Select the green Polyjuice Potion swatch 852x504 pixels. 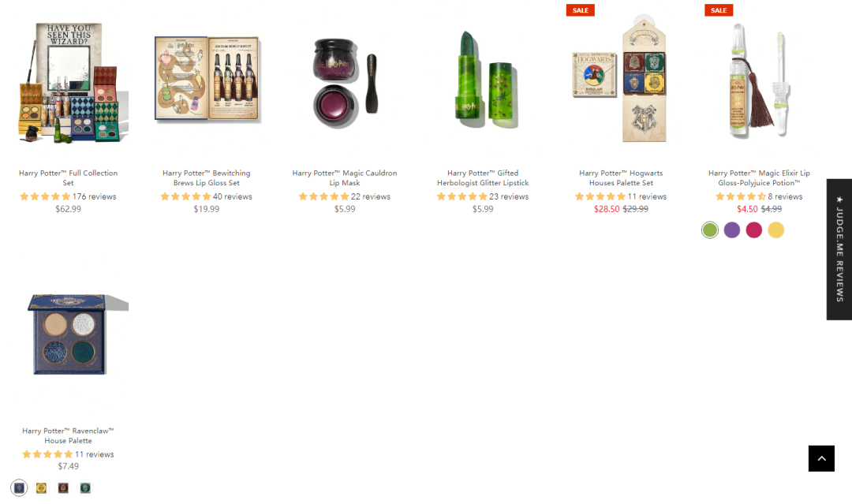[x=710, y=230]
